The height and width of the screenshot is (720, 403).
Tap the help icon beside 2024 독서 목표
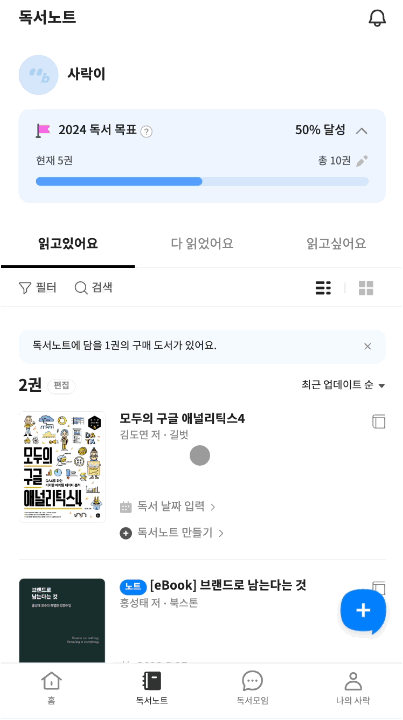146,132
